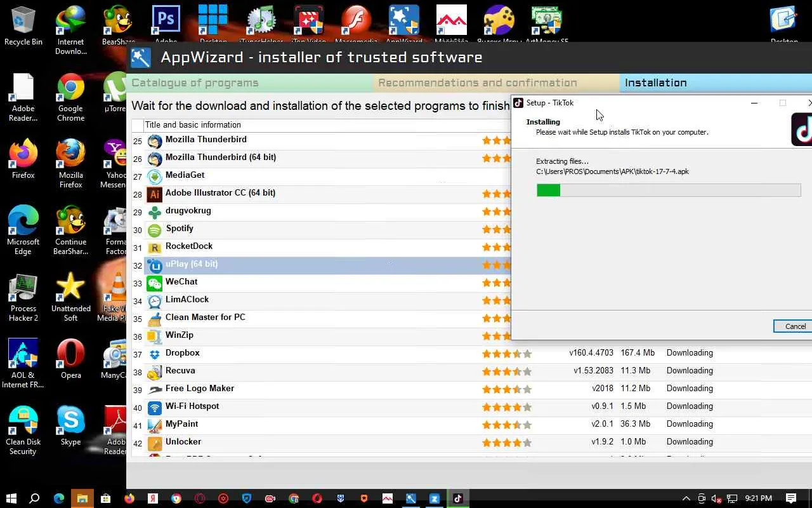Open the Google Chrome desktop shortcut
Image resolution: width=812 pixels, height=508 pixels.
click(70, 97)
